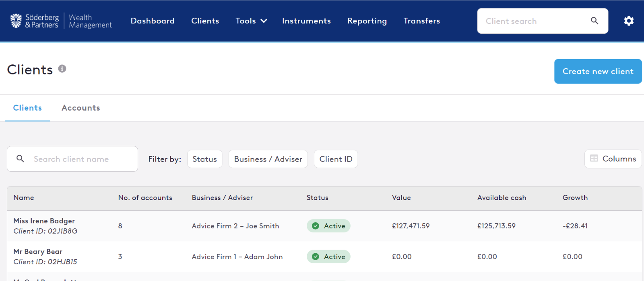Sort by the Value column header
644x281 pixels.
pos(401,198)
